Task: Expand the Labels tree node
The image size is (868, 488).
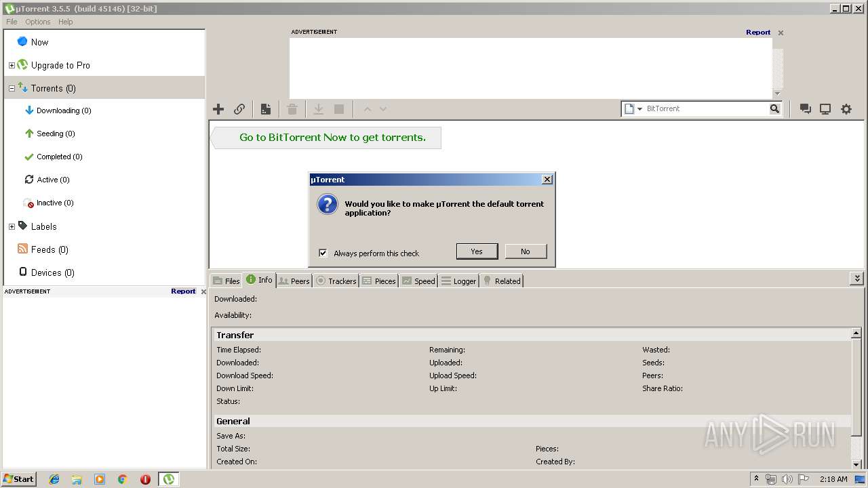Action: tap(12, 227)
